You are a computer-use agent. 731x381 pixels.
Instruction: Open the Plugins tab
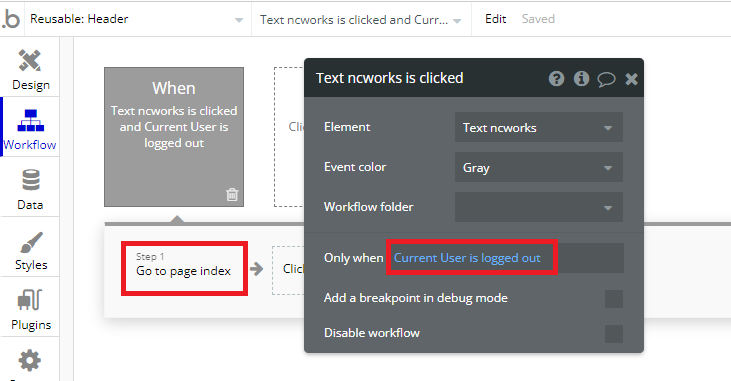pyautogui.click(x=30, y=310)
